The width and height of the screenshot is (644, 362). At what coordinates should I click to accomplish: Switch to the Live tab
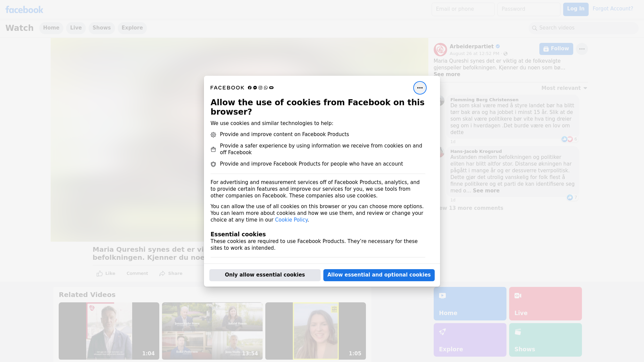pos(76,28)
